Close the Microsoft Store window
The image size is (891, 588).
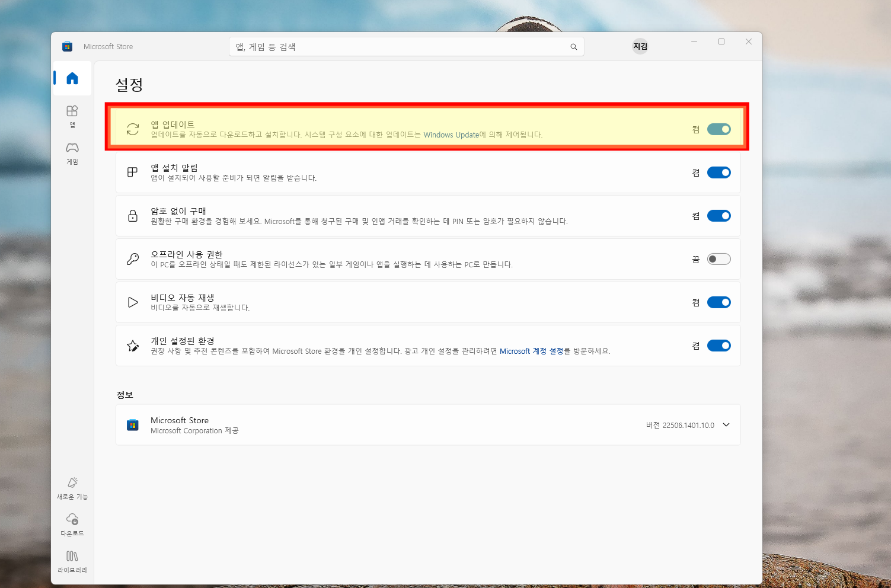point(749,41)
